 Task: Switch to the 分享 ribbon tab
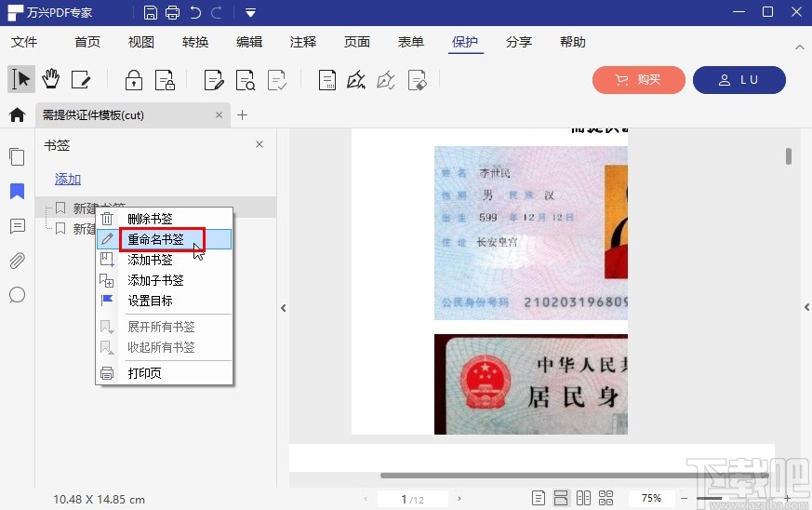[518, 42]
